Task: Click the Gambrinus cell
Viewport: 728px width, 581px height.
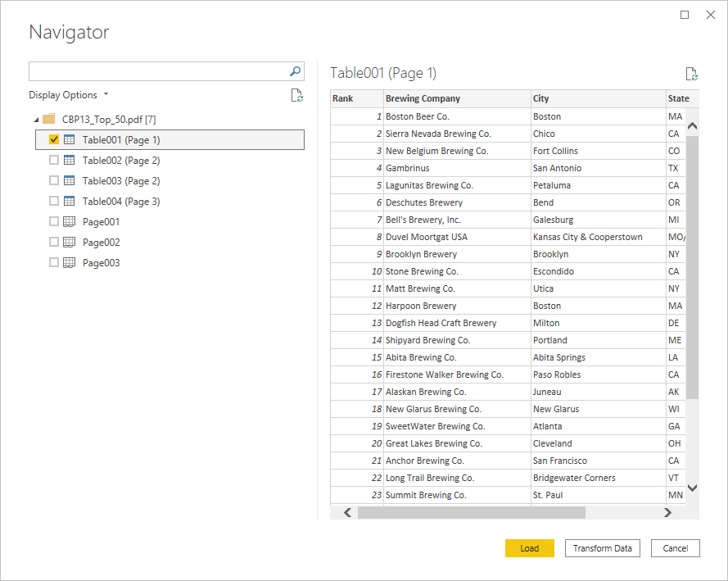Action: (x=457, y=168)
